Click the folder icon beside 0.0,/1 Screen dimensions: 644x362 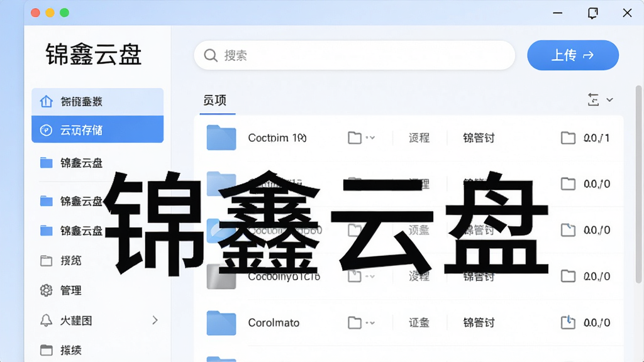coord(568,138)
